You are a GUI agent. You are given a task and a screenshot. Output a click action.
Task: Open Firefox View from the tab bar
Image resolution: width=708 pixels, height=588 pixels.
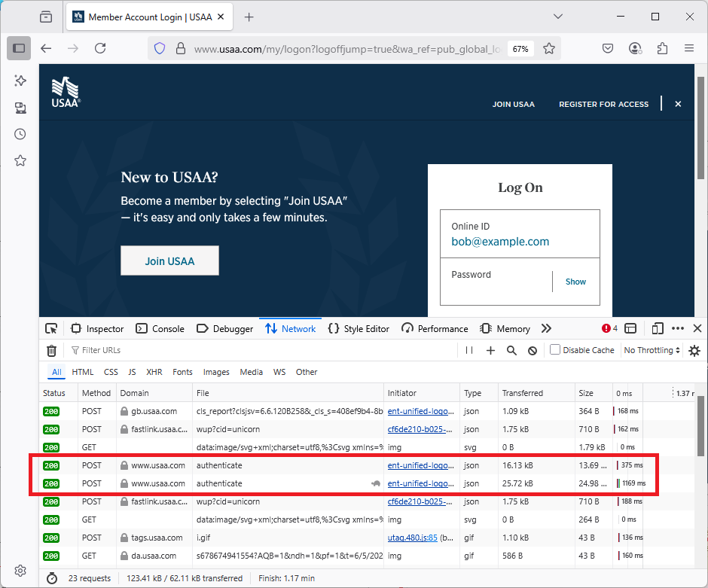46,17
